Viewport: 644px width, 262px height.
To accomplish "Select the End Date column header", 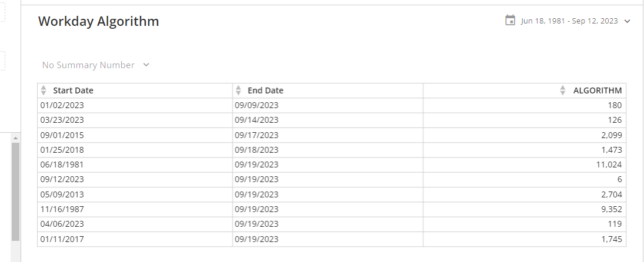I will [x=265, y=90].
